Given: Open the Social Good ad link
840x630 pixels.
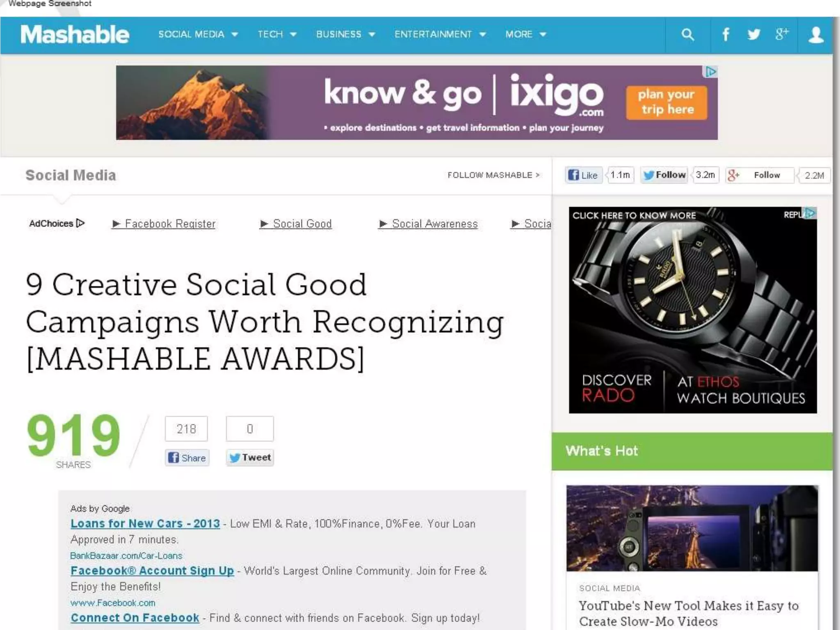Looking at the screenshot, I should tap(302, 224).
